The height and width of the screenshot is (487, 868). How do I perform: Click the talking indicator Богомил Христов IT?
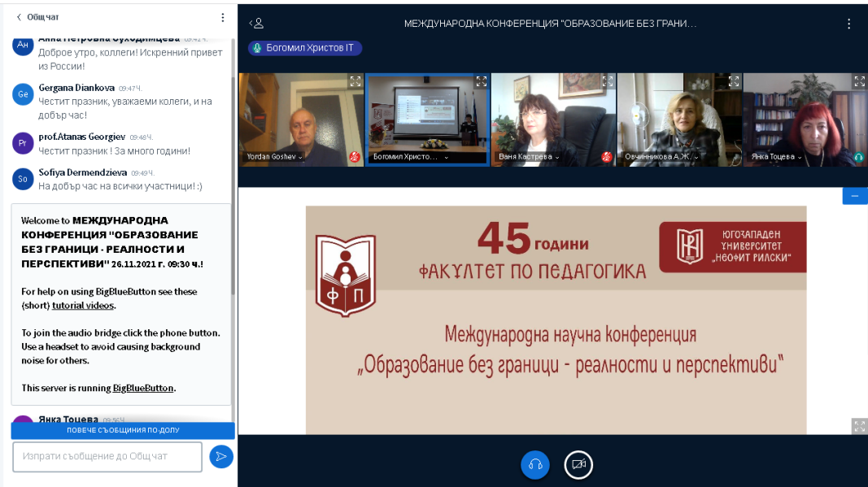[x=305, y=48]
